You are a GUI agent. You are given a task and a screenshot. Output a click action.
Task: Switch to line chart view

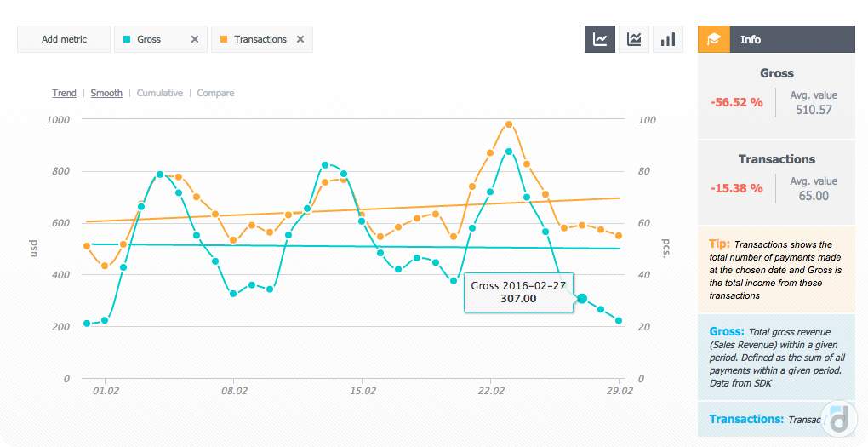pos(600,39)
